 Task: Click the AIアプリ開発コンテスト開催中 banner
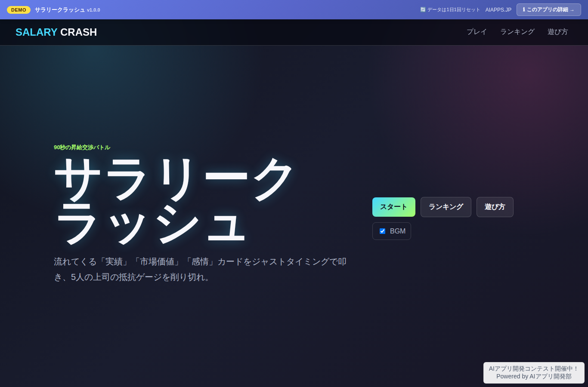coord(534,372)
